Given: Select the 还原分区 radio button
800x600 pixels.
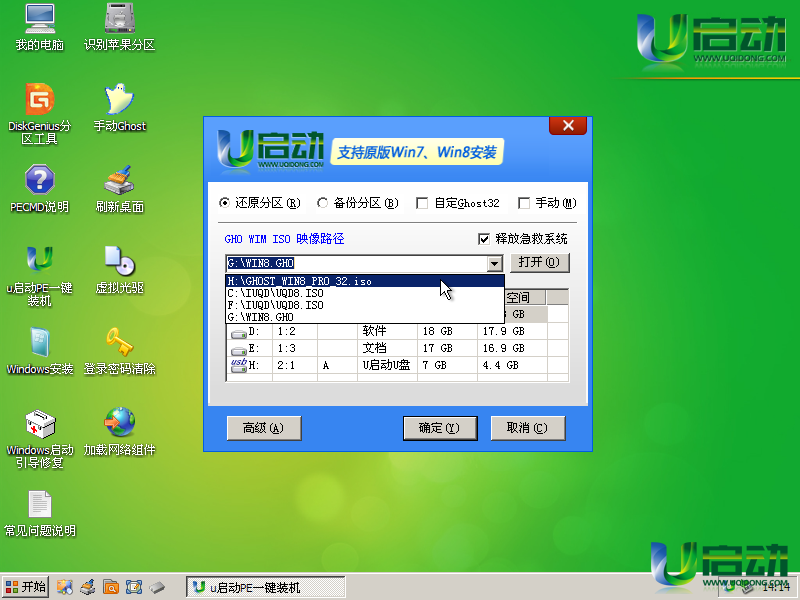Looking at the screenshot, I should coord(225,202).
